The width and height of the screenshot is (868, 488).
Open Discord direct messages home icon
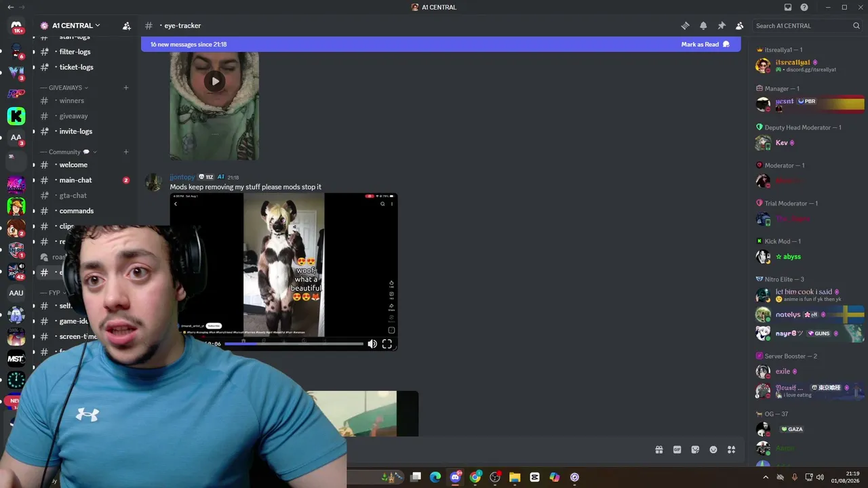tap(16, 26)
